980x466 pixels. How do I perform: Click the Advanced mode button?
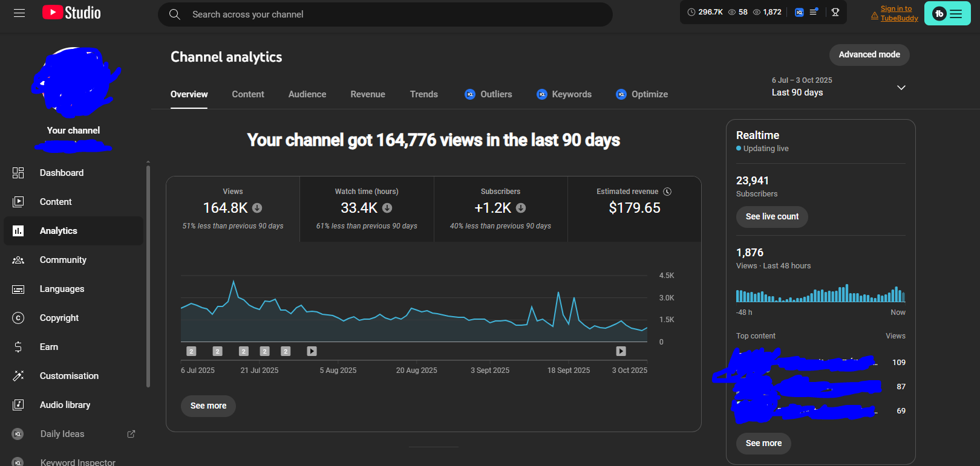pos(869,54)
